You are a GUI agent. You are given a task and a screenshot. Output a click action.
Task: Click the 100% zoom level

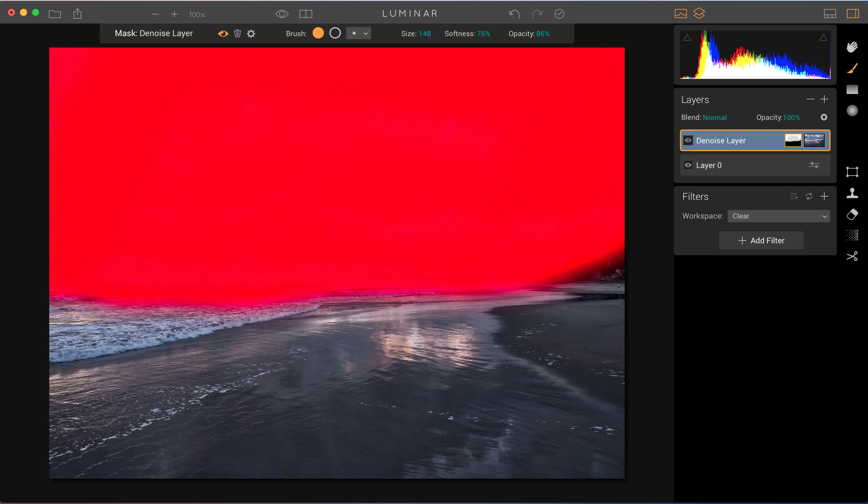pos(197,15)
